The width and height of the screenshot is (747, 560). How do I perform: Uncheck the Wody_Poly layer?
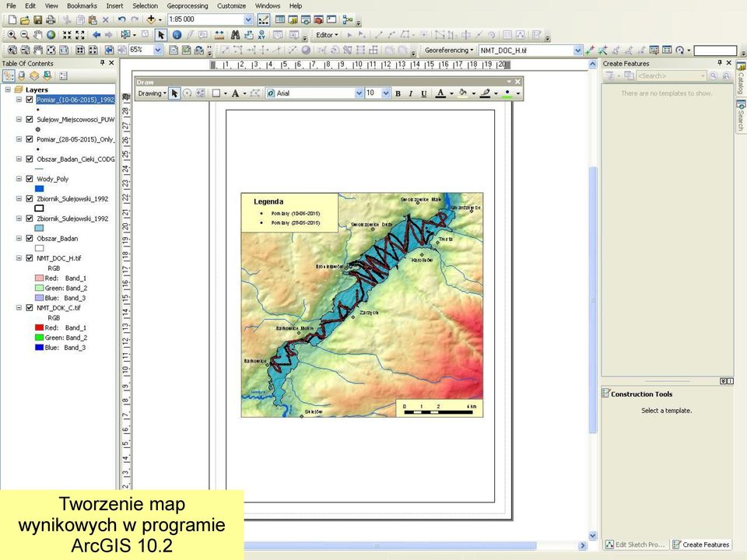(30, 179)
